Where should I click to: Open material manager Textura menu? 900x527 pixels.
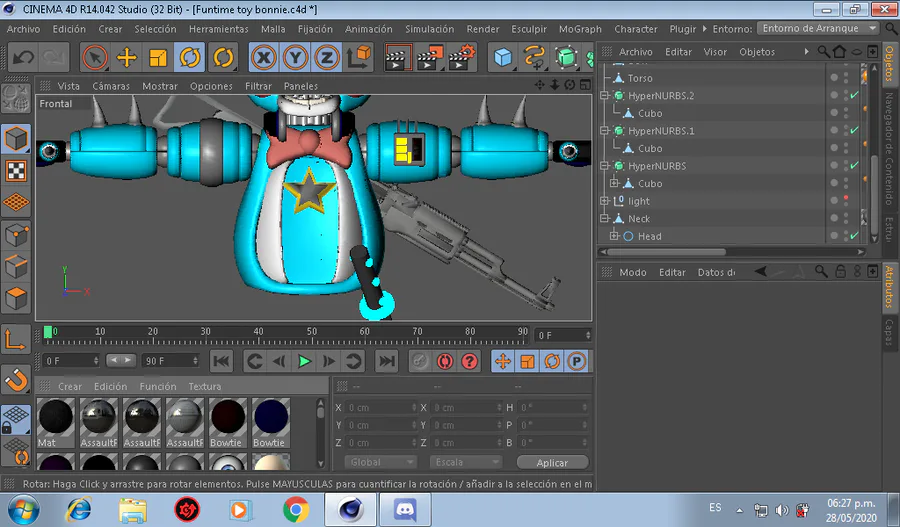(204, 386)
